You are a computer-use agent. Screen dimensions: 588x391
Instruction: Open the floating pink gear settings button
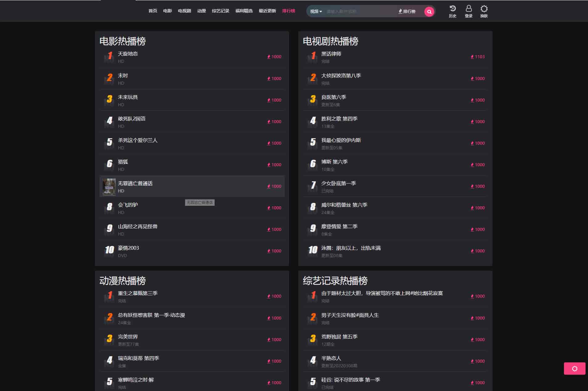(x=574, y=369)
